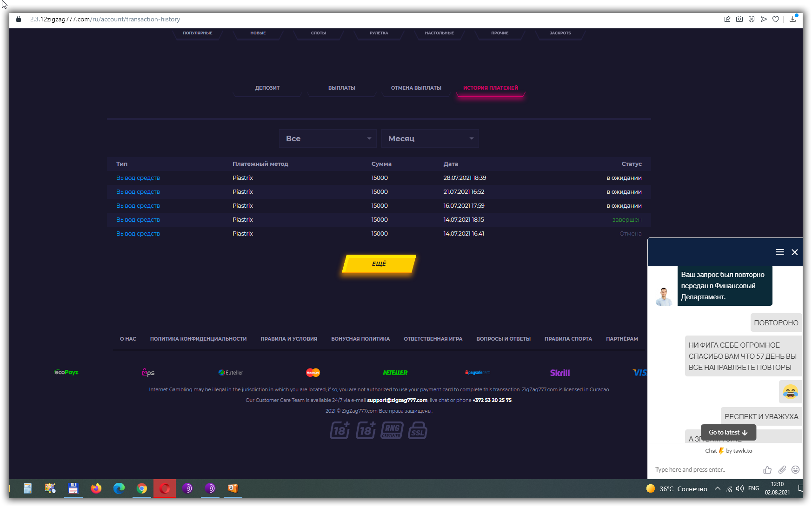
Task: Click 'Go to latest' in the chat
Action: click(728, 433)
